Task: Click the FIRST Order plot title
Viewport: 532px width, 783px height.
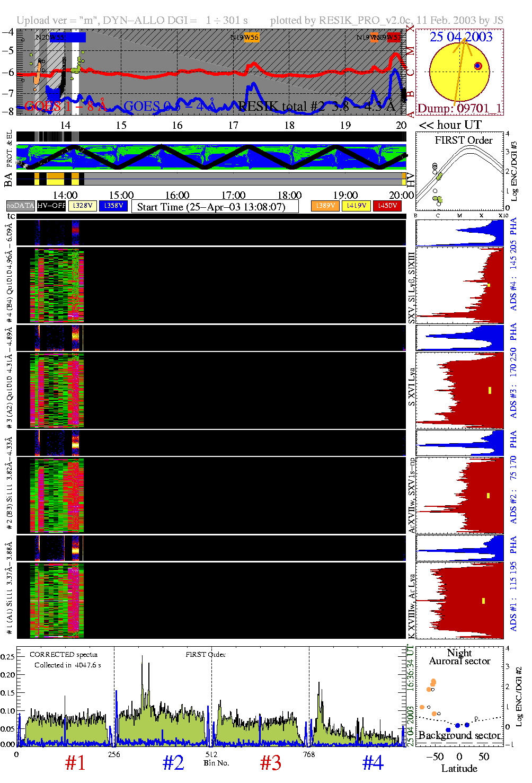Action: (464, 140)
